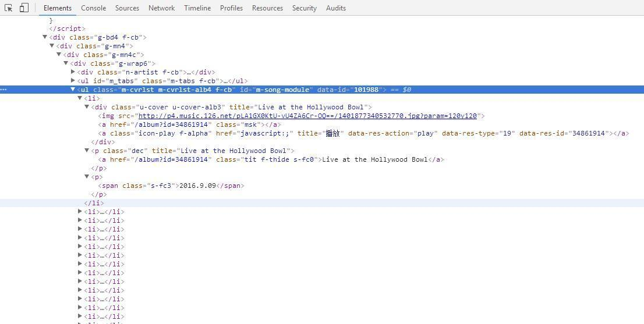
Task: Expand the div n-artist f-cb node
Action: (x=73, y=72)
